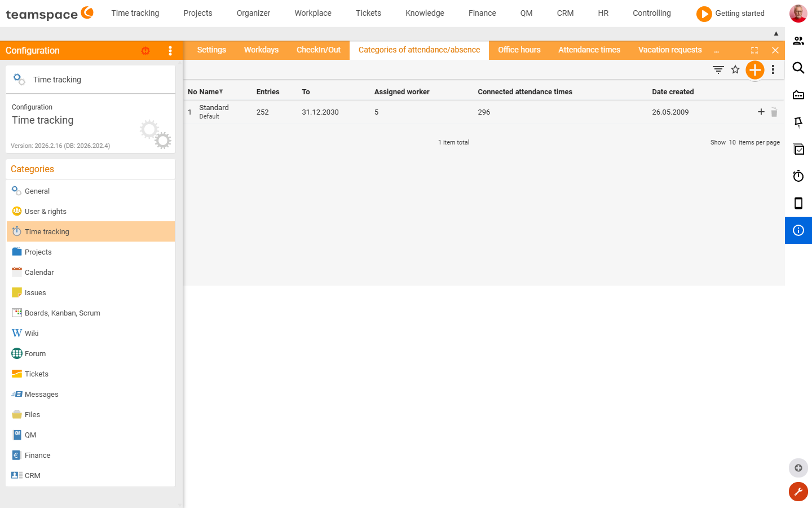Open the Finance top menu

tap(482, 13)
